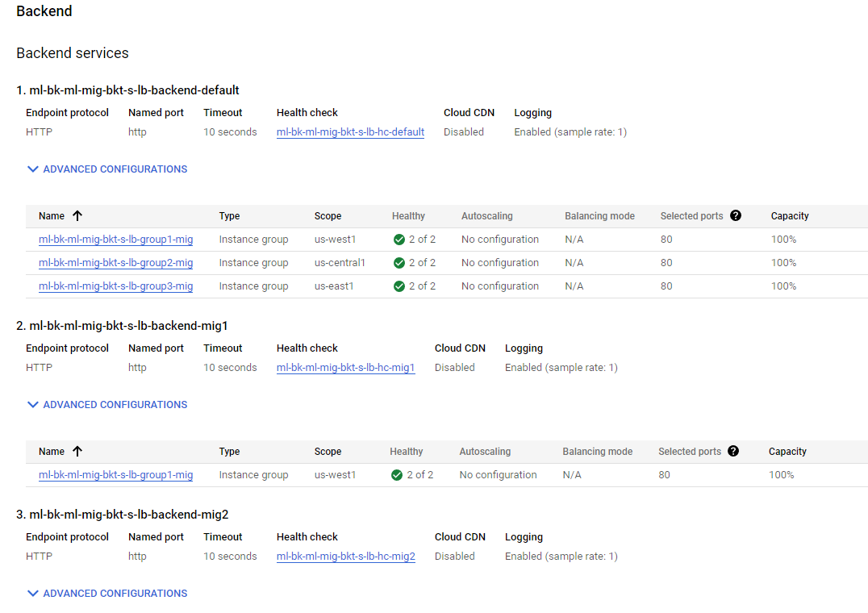Open health check ml-bk-ml-mig-bkt-s-lb-hc-mig1

pos(345,368)
